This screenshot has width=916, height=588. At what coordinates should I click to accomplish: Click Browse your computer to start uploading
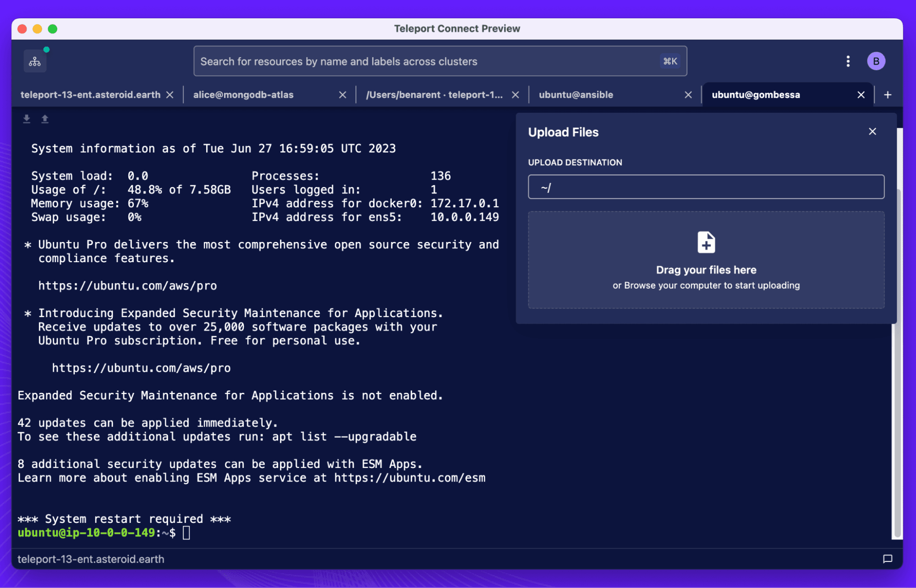click(706, 286)
